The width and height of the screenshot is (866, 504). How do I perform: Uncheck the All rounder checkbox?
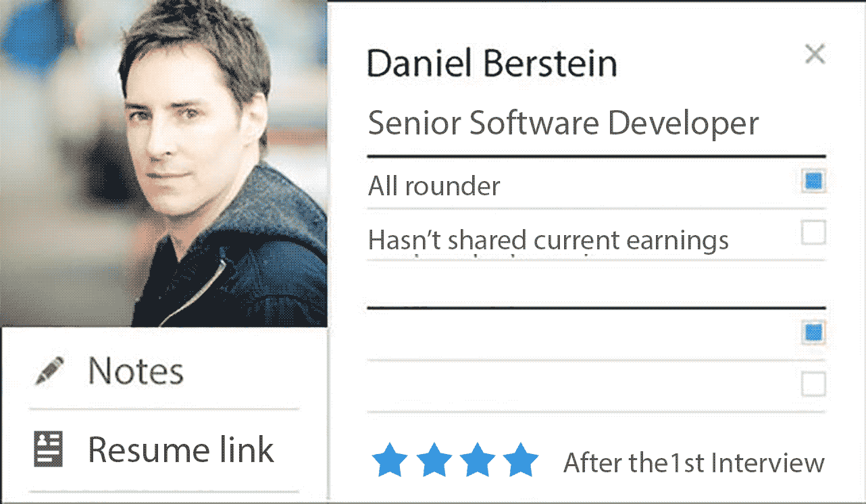pyautogui.click(x=813, y=181)
